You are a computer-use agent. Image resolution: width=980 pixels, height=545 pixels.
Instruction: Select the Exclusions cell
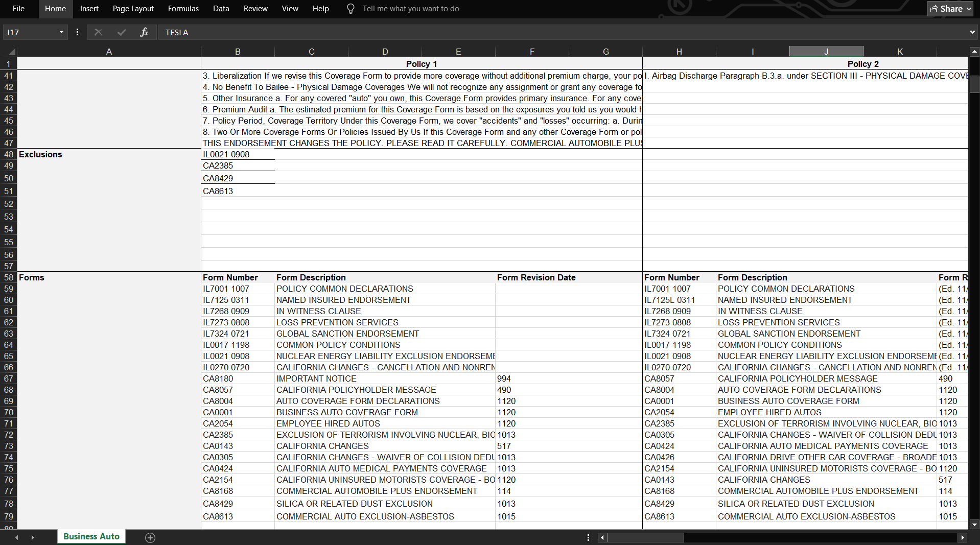pos(109,154)
